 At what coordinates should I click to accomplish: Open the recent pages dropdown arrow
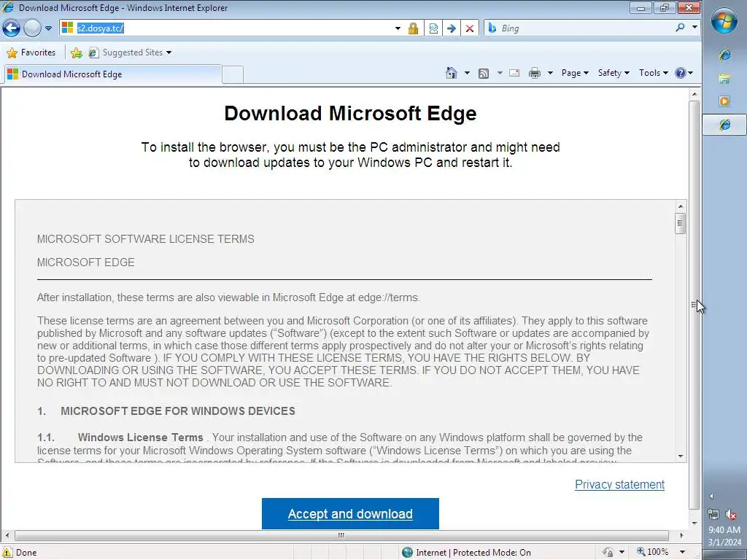point(48,28)
